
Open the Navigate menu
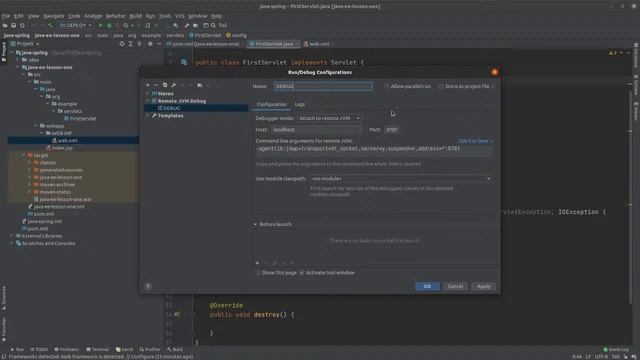point(53,16)
